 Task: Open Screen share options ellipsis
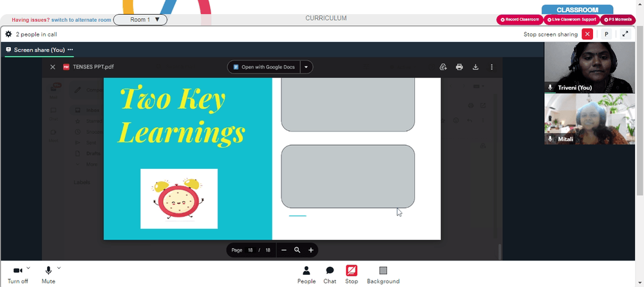tap(70, 50)
